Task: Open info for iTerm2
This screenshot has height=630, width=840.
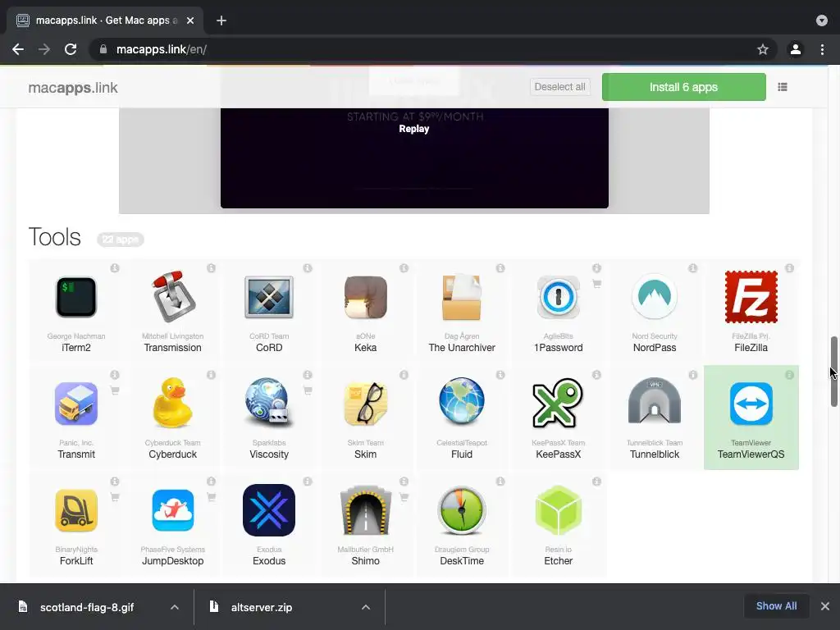Action: pyautogui.click(x=115, y=268)
